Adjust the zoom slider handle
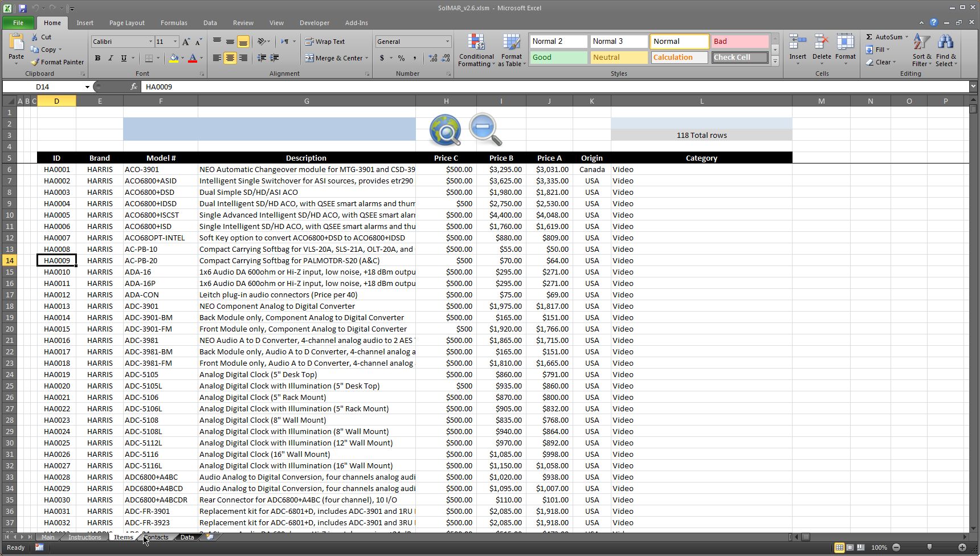This screenshot has width=980, height=556. [929, 547]
